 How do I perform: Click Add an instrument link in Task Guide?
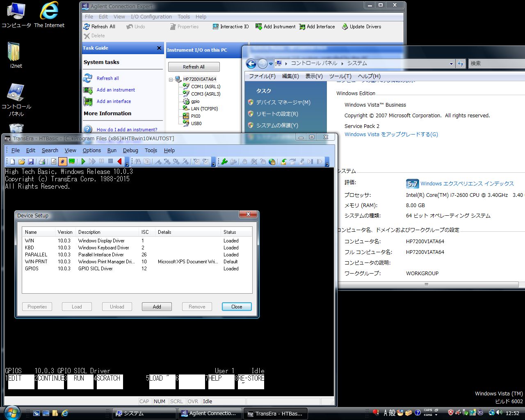[116, 90]
